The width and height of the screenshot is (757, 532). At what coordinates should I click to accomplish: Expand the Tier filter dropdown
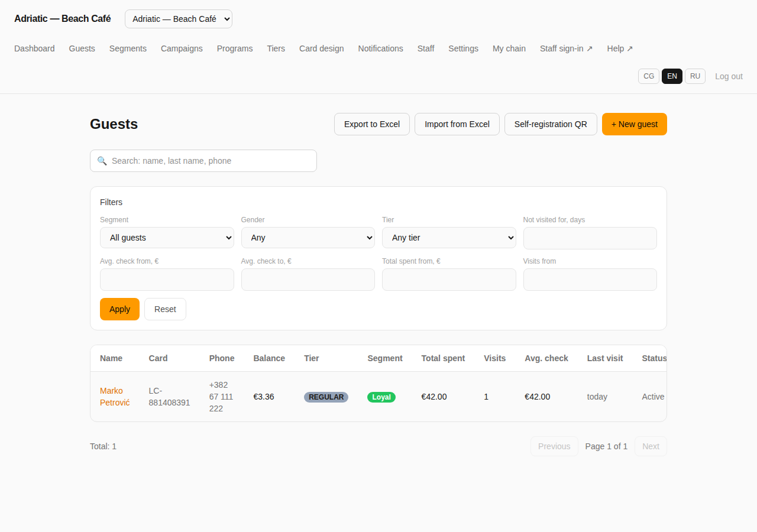click(449, 238)
